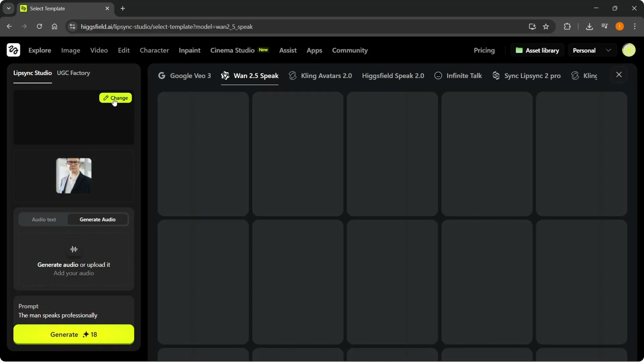Click the man speaks professionally prompt field
Screen dimensions: 644x362
pos(58,315)
